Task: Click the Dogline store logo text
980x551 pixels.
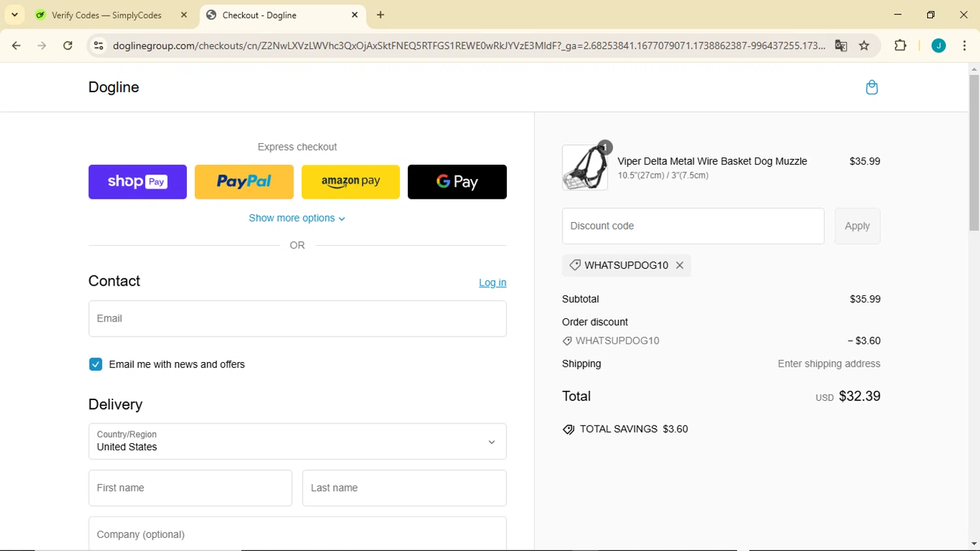Action: [114, 87]
